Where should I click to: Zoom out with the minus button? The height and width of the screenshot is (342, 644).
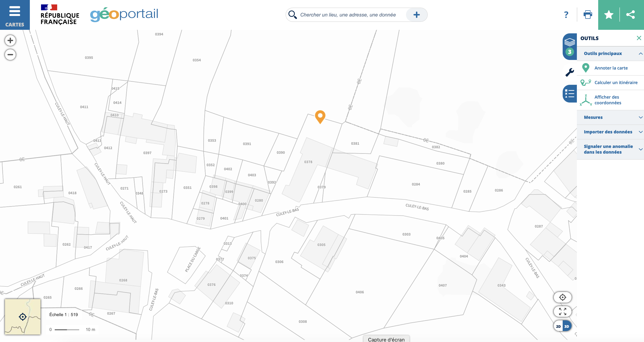coord(10,55)
